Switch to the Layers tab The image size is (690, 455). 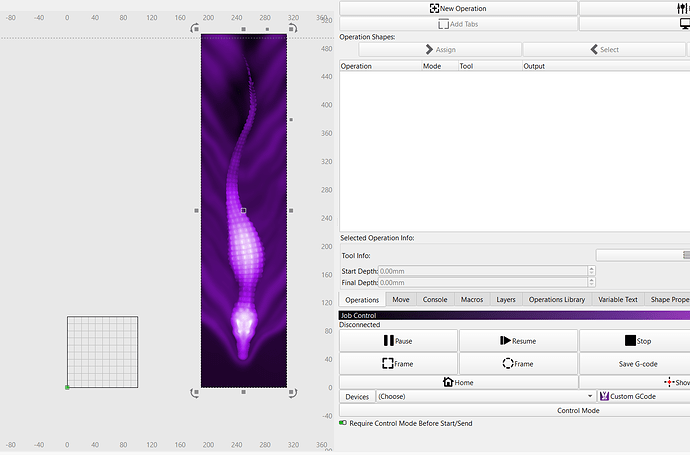[x=506, y=300]
